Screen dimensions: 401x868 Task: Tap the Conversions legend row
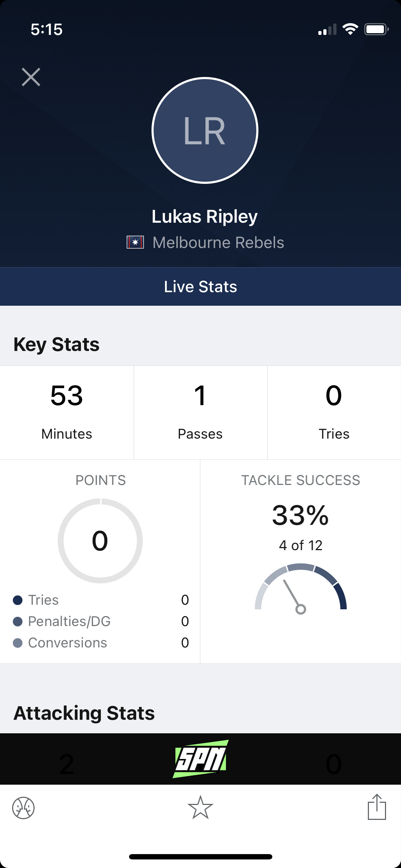click(101, 643)
